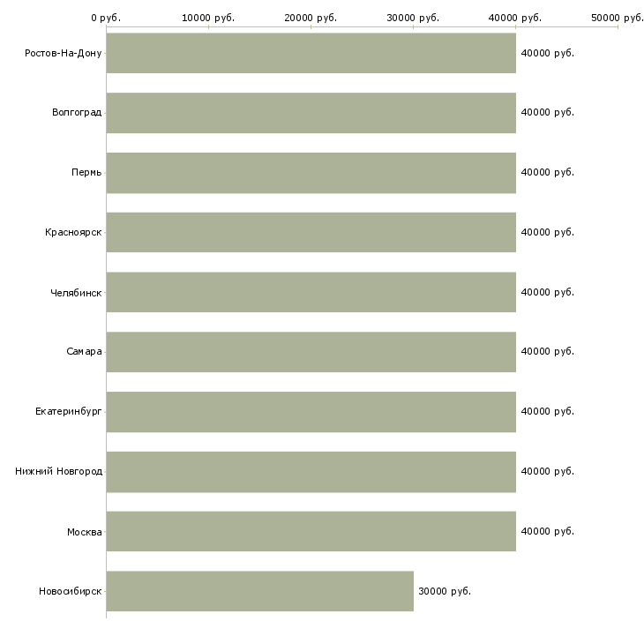Click the 20000 руб. axis tick label

tap(311, 18)
